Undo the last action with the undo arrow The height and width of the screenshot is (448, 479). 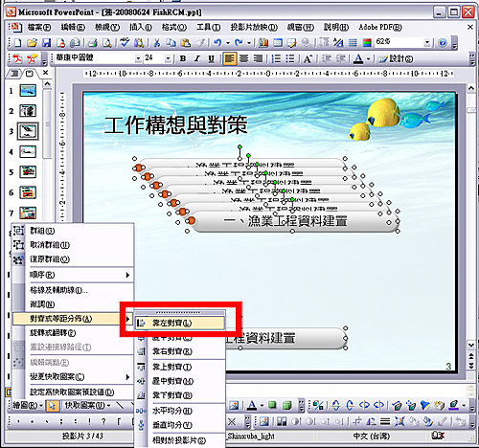pyautogui.click(x=217, y=42)
